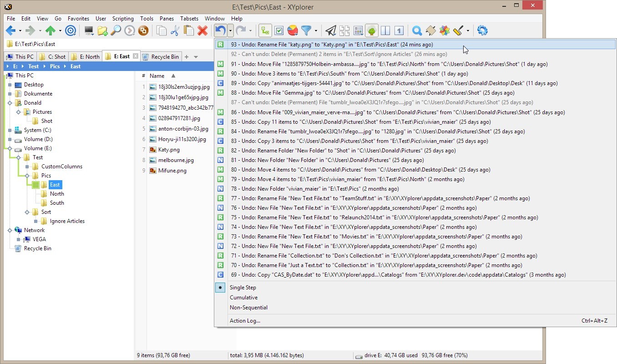Click the blue Quick Search magnifier icon
This screenshot has height=364, width=617.
tap(417, 30)
